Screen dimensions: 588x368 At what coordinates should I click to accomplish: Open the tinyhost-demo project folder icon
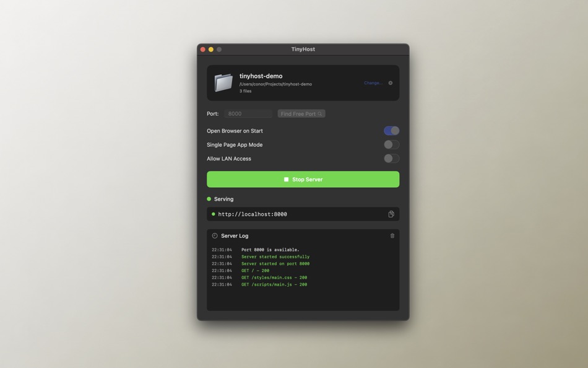point(223,82)
